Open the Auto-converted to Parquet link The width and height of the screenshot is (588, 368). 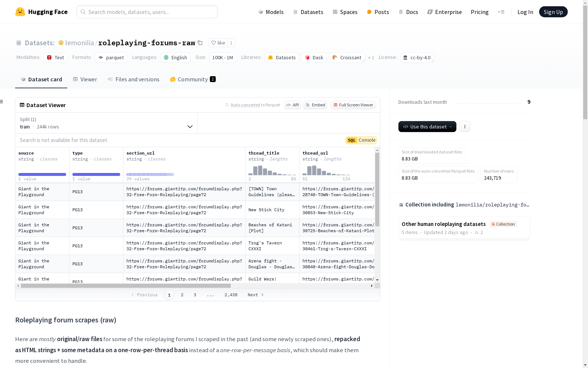[x=255, y=105]
